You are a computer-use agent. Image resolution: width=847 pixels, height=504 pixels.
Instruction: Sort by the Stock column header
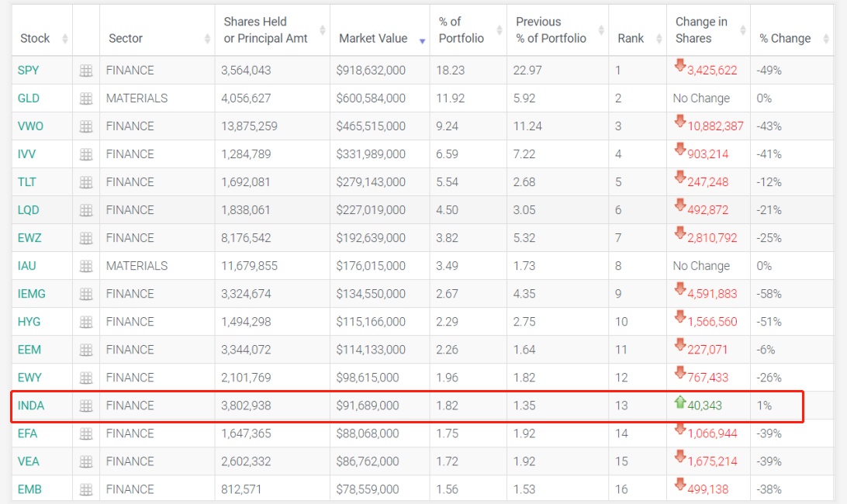[35, 38]
